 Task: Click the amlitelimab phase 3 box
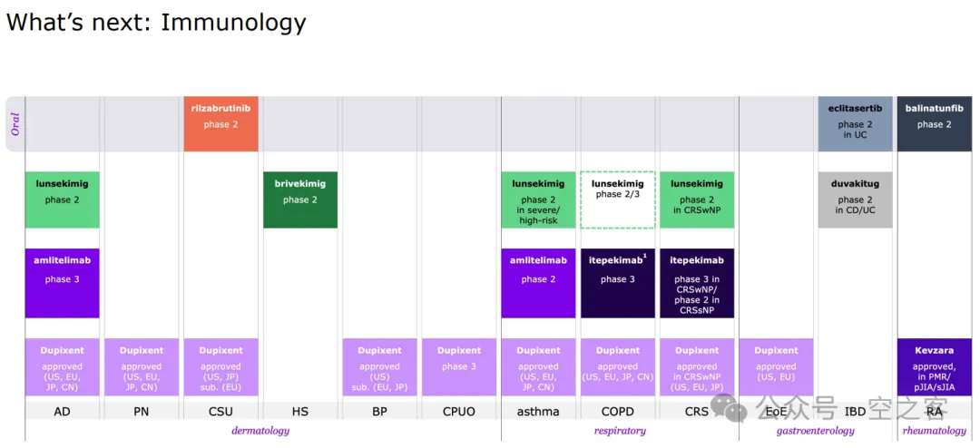(63, 283)
